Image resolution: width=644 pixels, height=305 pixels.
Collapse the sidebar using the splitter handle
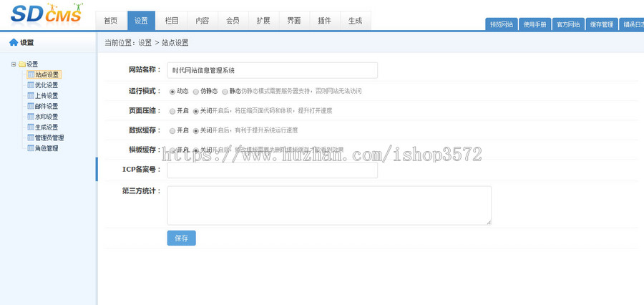97,169
